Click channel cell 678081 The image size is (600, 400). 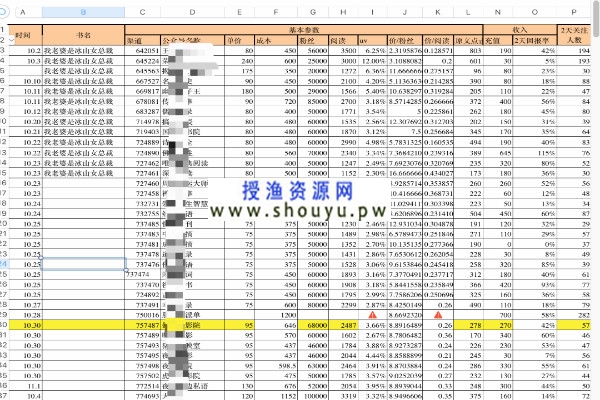click(x=142, y=101)
